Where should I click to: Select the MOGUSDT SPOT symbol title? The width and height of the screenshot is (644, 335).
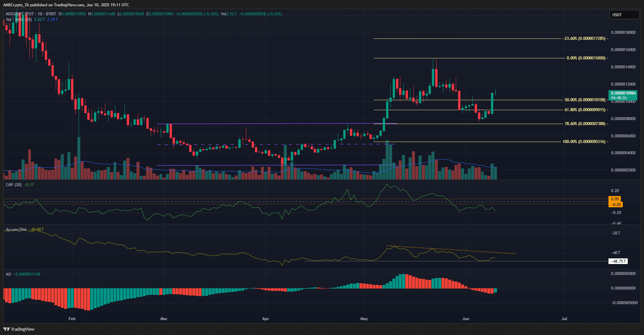tap(20, 14)
